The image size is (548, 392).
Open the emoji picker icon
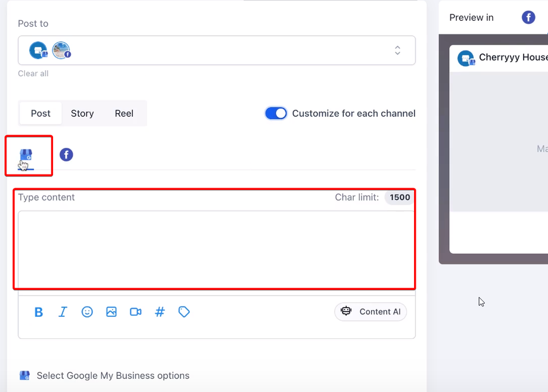point(87,312)
